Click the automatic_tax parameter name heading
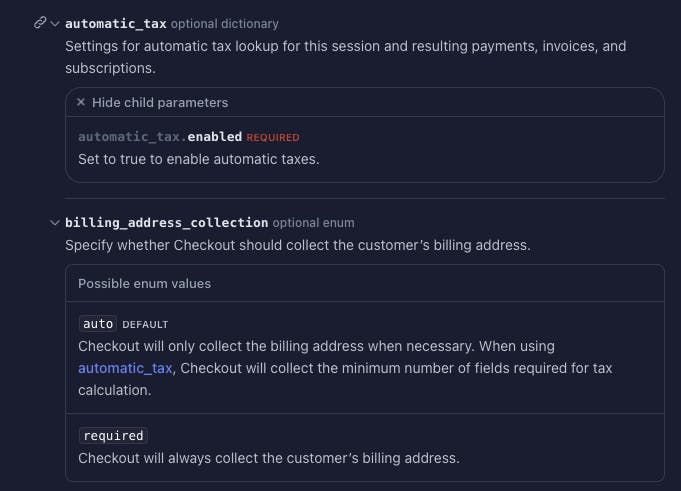Screen dimensions: 681x491 [116, 23]
